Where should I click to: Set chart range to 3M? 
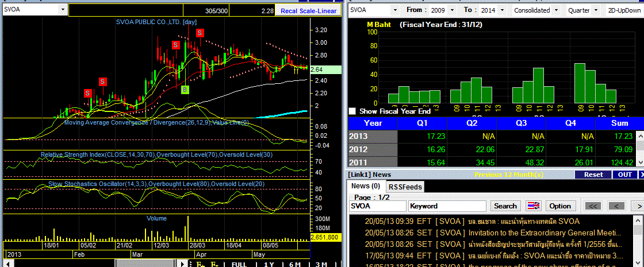(321, 264)
